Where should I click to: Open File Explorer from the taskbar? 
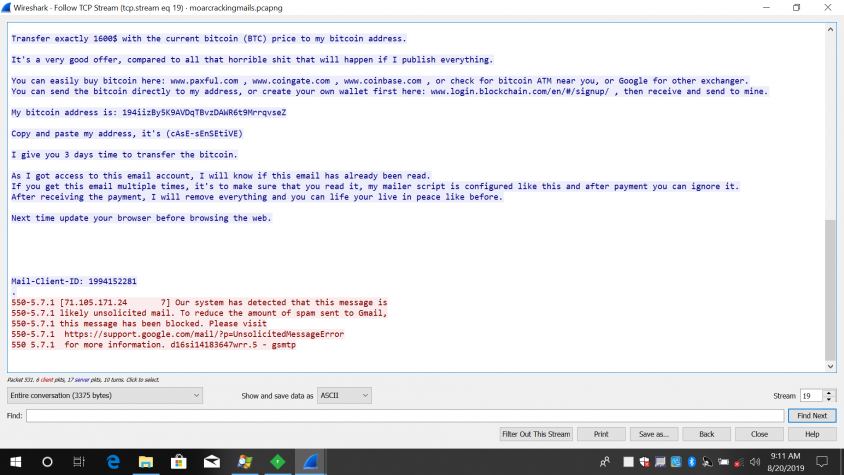[146, 461]
